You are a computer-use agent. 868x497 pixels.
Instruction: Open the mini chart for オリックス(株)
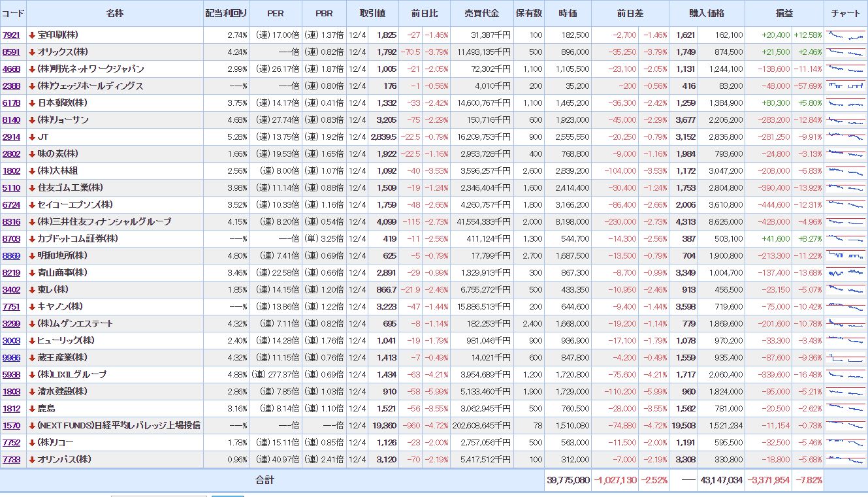(x=845, y=52)
